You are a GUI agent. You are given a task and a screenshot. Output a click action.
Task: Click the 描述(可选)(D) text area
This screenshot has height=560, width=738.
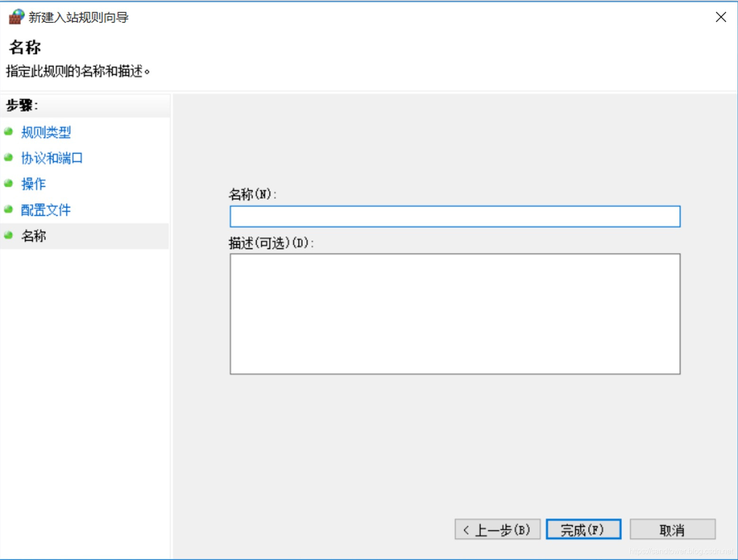click(x=454, y=313)
